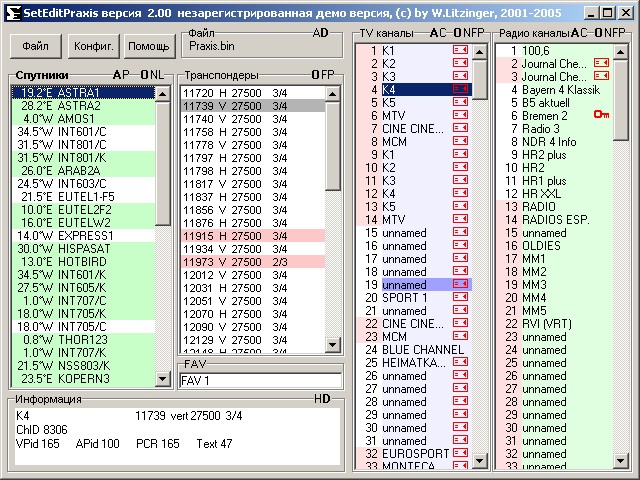Click the red icon beside TV channel K1 row 1
Image resolution: width=640 pixels, height=480 pixels.
(461, 49)
